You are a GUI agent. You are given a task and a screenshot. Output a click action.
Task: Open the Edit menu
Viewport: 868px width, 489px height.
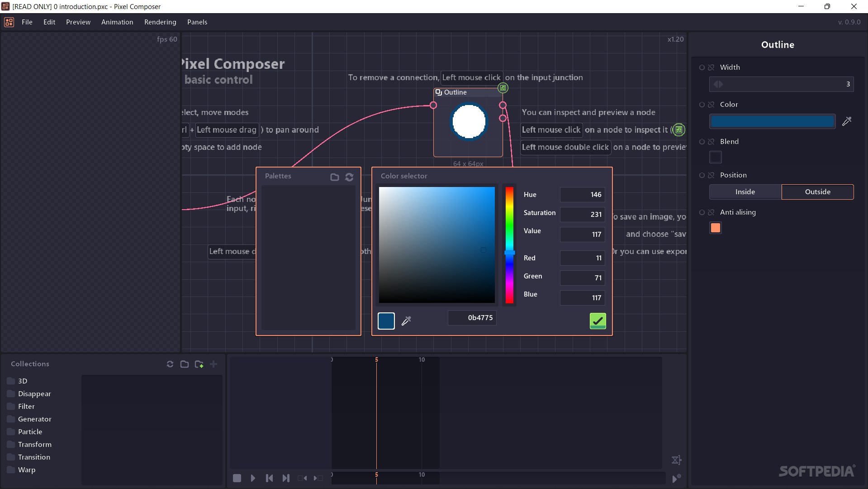[x=49, y=22]
